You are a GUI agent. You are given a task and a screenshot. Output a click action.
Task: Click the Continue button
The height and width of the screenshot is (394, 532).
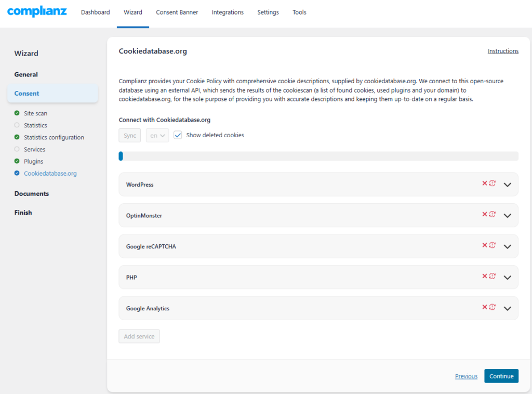click(501, 376)
